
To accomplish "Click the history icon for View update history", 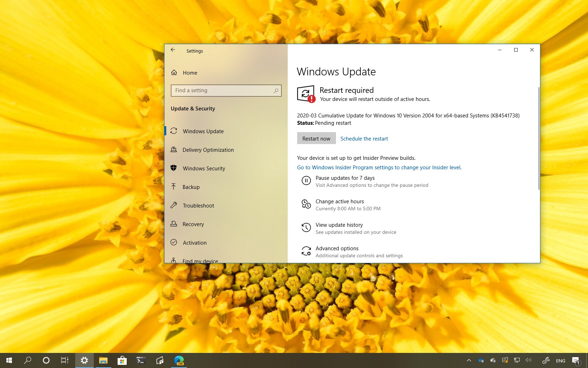I will [x=306, y=227].
